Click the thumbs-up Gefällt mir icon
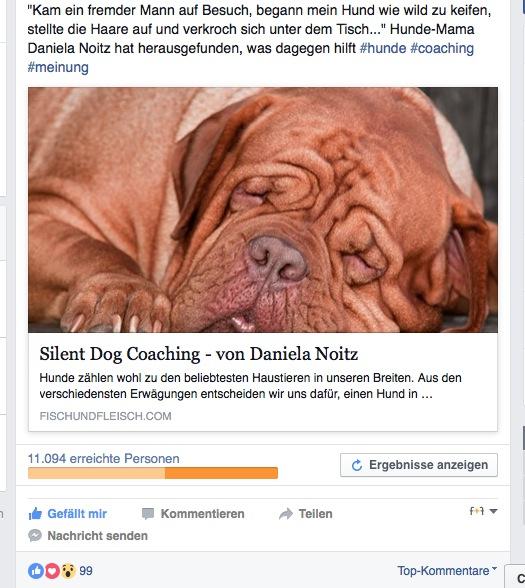This screenshot has width=525, height=588. coord(35,513)
